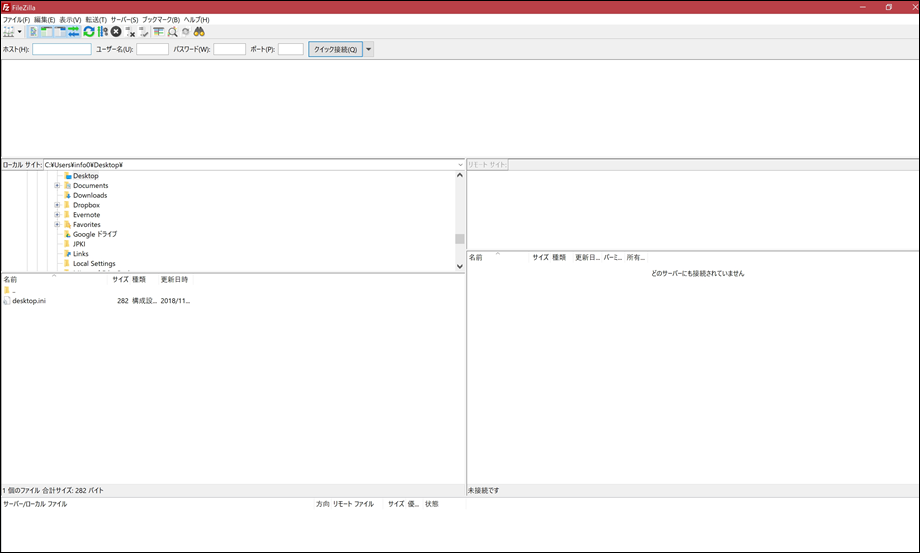Open the 編集(E) menu
Viewport: 920px width, 553px height.
coord(45,20)
